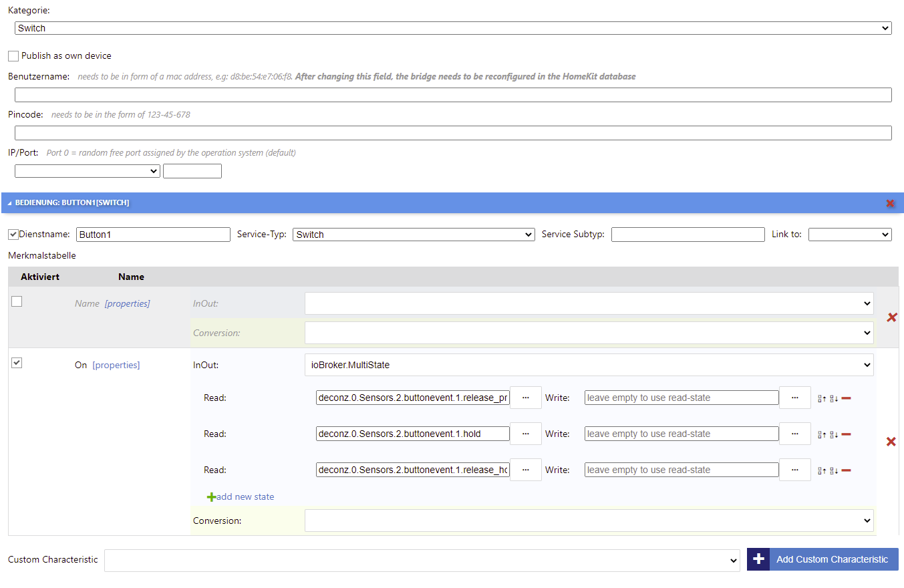The image size is (904, 588).
Task: Toggle Publish as own device checkbox
Action: click(x=13, y=56)
